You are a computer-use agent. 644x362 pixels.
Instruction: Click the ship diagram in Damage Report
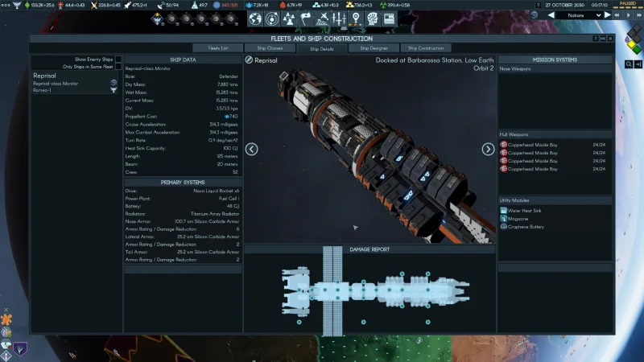tap(375, 291)
